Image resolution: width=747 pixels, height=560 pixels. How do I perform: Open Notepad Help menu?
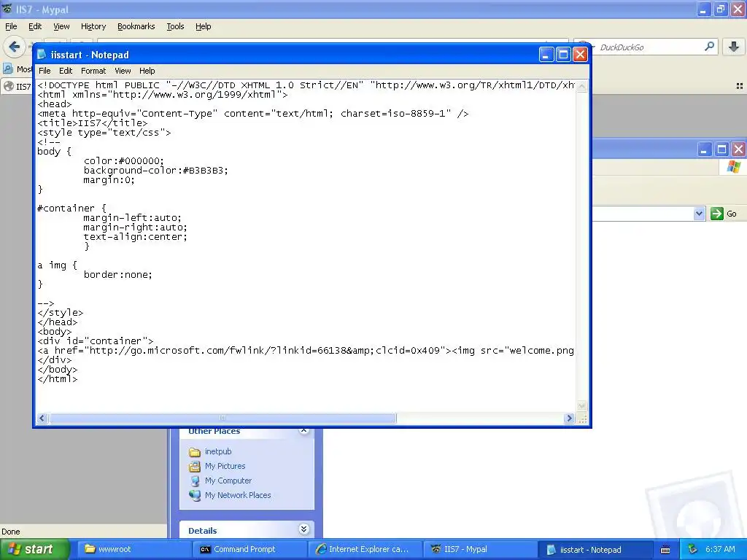pos(147,71)
